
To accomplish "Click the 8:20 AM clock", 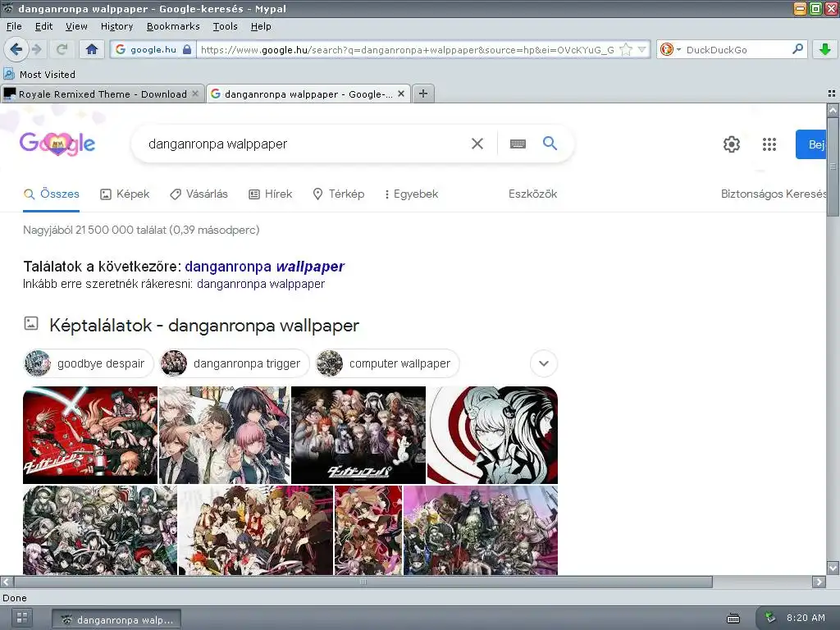I will pos(806,618).
